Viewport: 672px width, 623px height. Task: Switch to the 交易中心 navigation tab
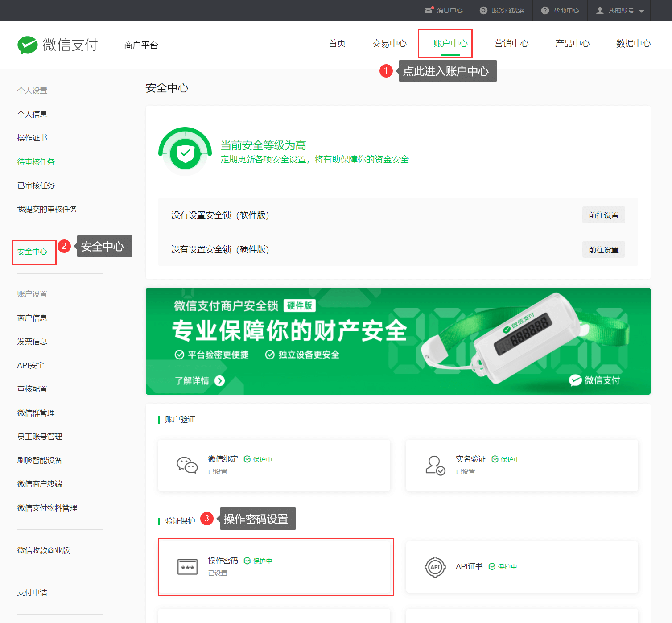pos(389,43)
